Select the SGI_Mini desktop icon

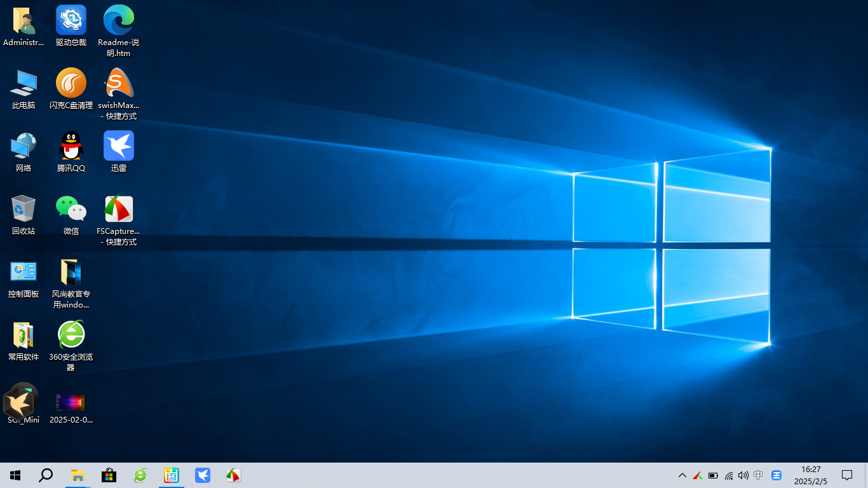tap(24, 403)
